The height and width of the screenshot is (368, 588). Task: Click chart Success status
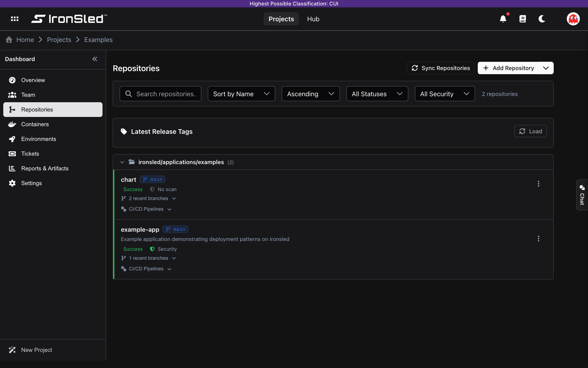click(133, 189)
